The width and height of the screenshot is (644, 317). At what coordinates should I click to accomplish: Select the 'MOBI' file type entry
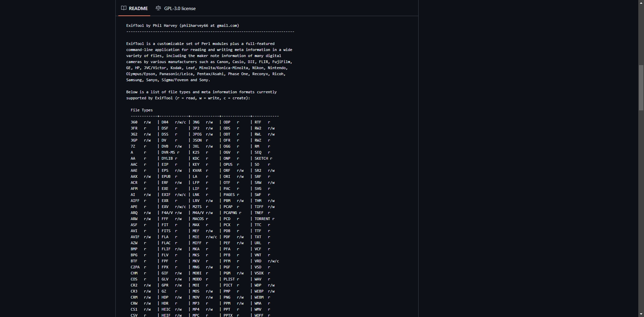[197, 273]
